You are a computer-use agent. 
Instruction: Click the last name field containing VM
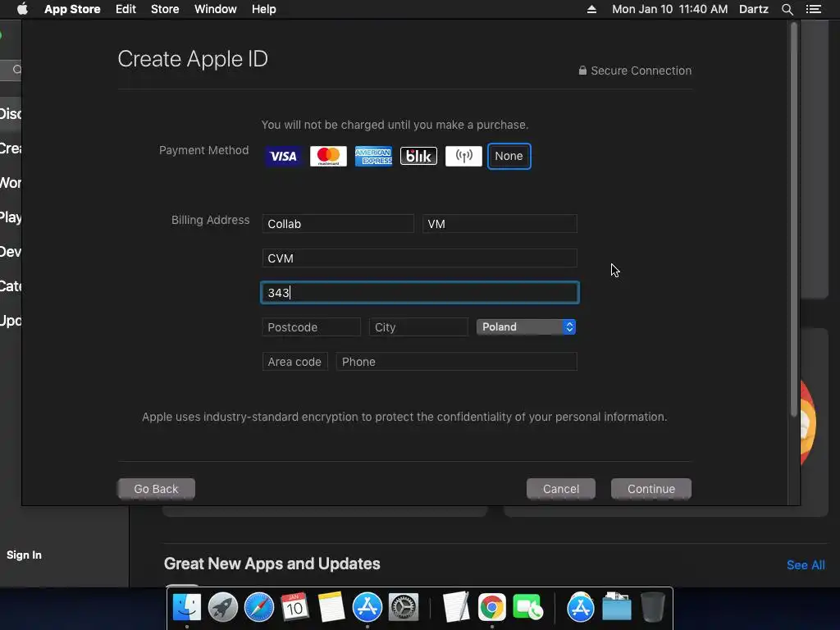(500, 224)
